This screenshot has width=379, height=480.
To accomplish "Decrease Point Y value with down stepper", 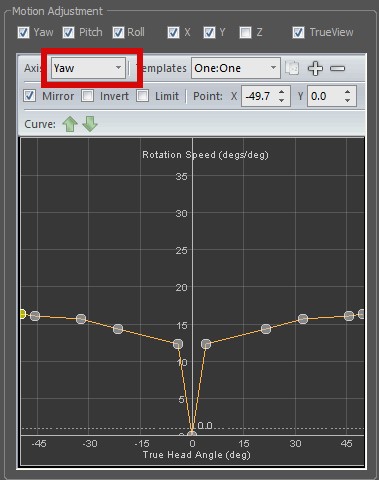I will tap(348, 100).
